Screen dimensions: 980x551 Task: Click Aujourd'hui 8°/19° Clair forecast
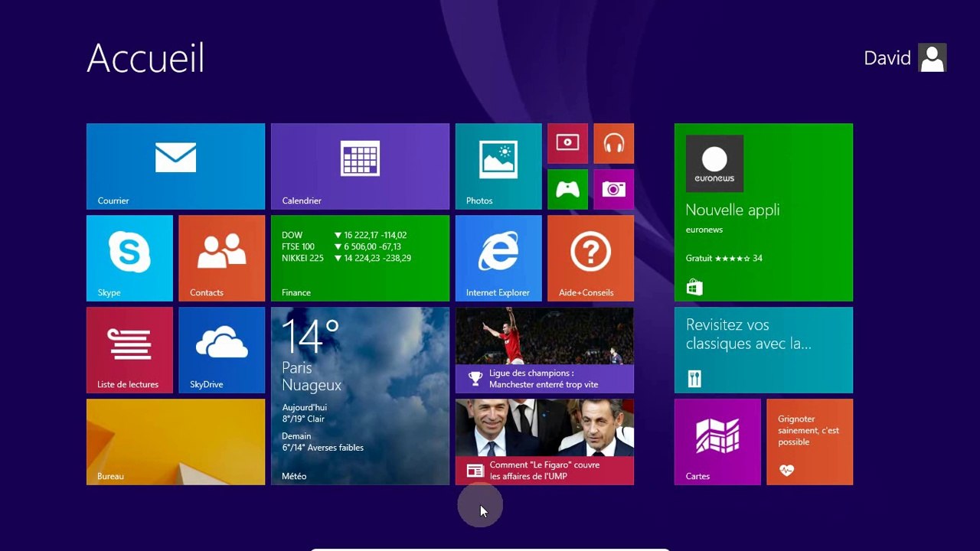click(x=304, y=413)
